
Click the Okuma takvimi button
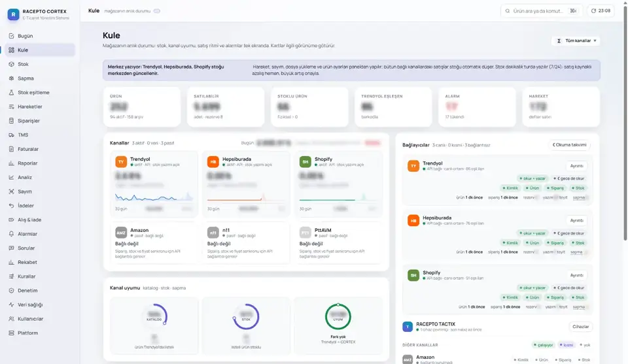coord(570,145)
